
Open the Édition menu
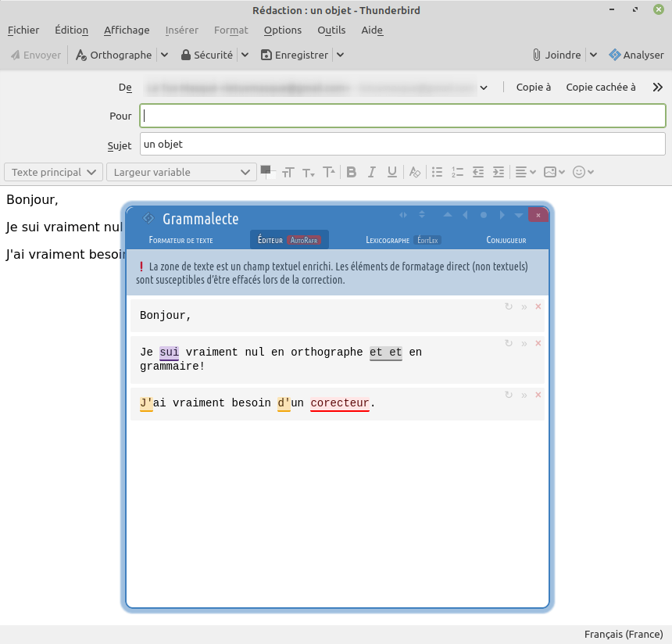click(x=72, y=30)
